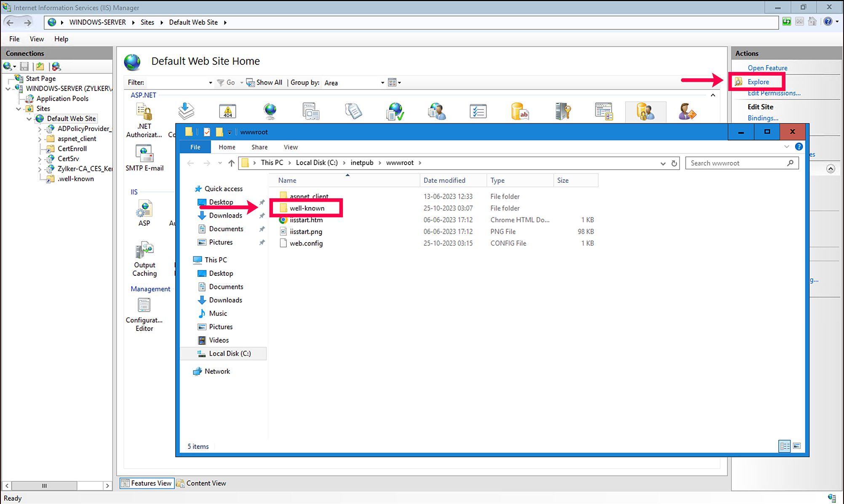
Task: Collapse the Default Web Site tree node
Action: pos(29,118)
